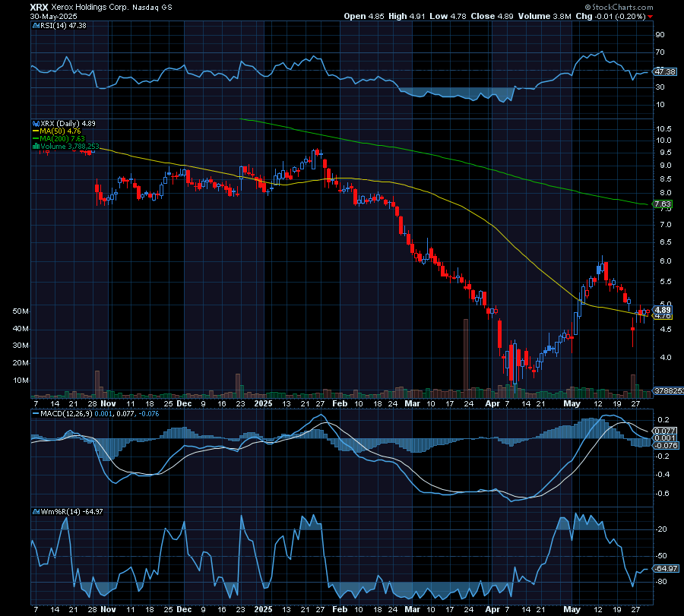The image size is (684, 616).
Task: Select the candlestick icon beside XRX (Daily)
Action: coord(35,123)
